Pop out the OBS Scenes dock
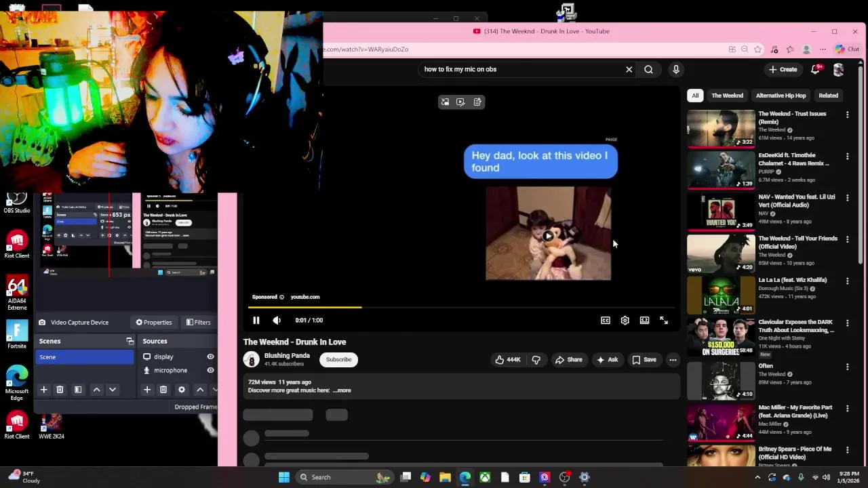Image resolution: width=868 pixels, height=488 pixels. click(x=130, y=341)
